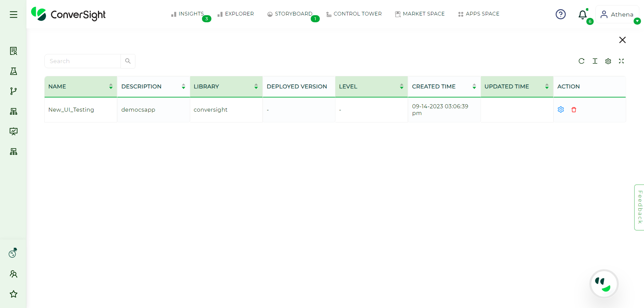Open the Control Tower tab

click(x=354, y=14)
